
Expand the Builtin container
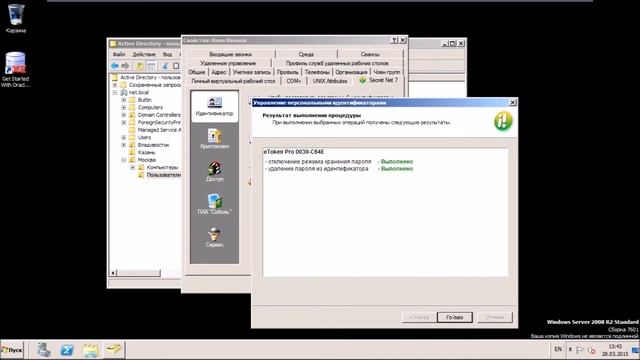pos(124,100)
